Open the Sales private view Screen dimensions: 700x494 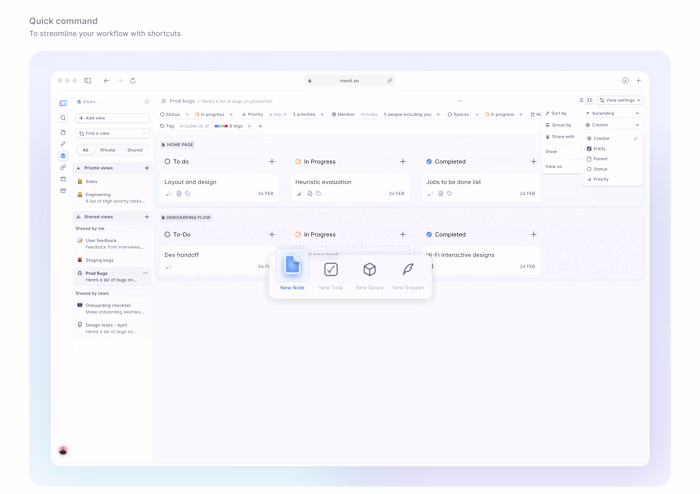112,182
